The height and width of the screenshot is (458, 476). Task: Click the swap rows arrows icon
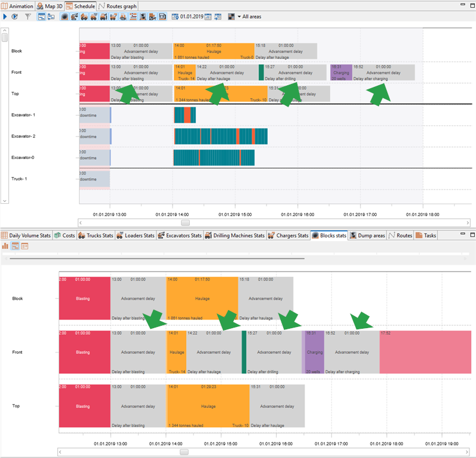coord(51,17)
